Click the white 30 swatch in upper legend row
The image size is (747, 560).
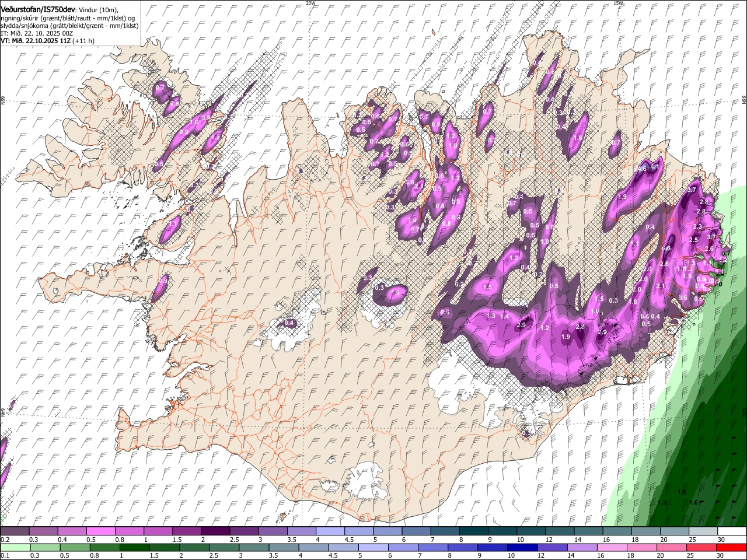click(732, 531)
